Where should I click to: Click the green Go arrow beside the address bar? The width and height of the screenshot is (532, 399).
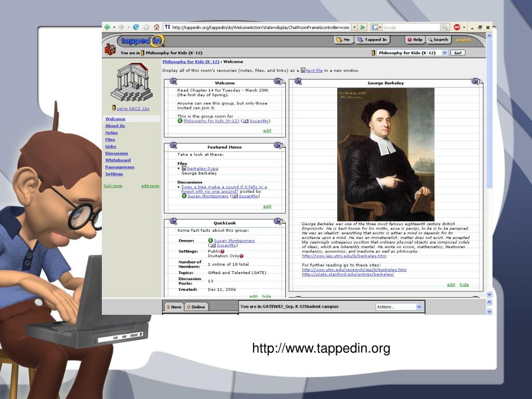point(363,27)
